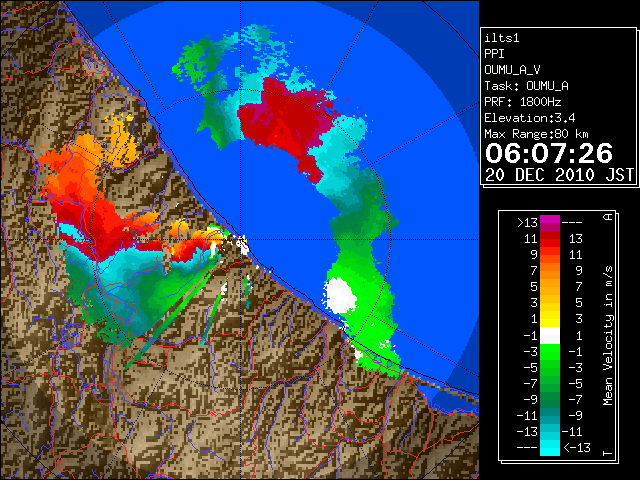Click the 'Max Range:80 km' line
640x480 pixels.
[x=536, y=134]
